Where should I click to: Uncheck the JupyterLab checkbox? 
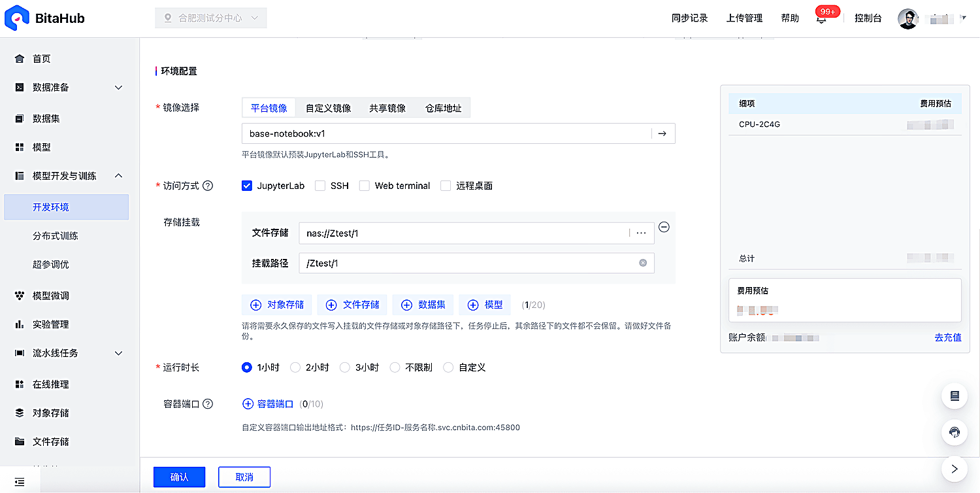pyautogui.click(x=247, y=186)
